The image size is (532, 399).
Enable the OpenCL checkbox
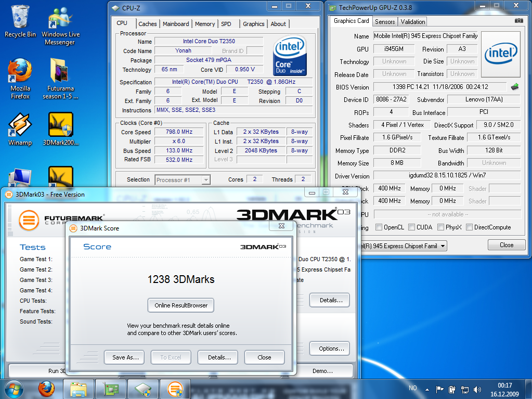379,227
